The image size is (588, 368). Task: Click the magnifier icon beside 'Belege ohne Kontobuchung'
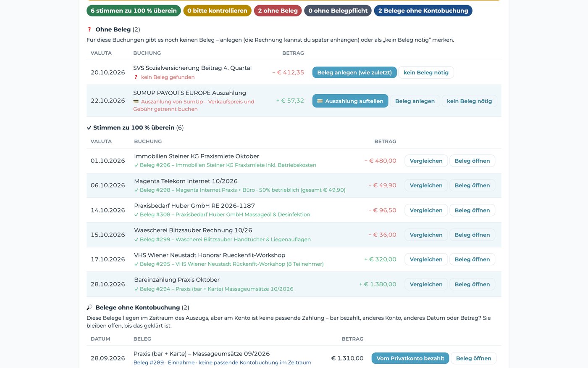tap(89, 307)
